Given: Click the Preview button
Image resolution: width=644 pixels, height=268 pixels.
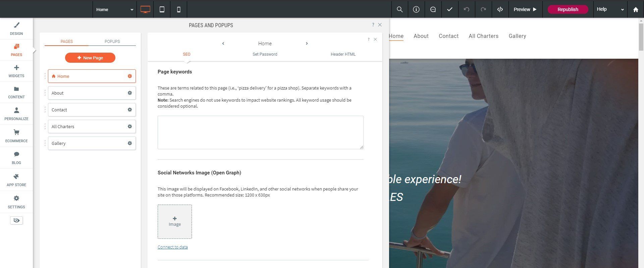Looking at the screenshot, I should tap(525, 9).
